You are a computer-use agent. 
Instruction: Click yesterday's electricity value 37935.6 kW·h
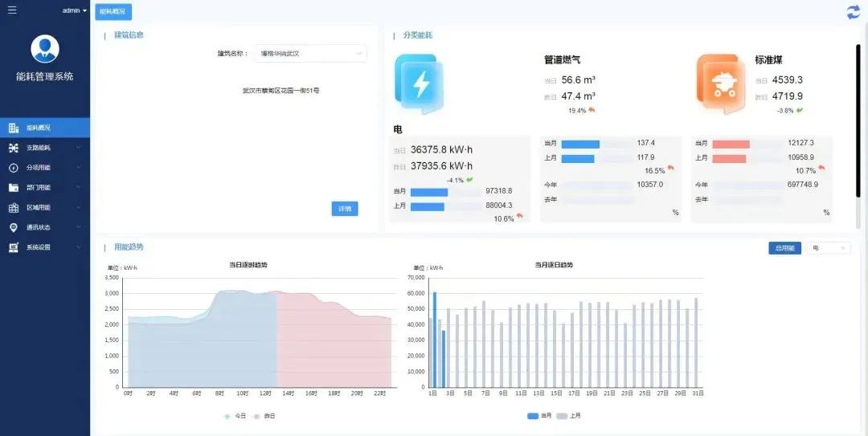442,166
